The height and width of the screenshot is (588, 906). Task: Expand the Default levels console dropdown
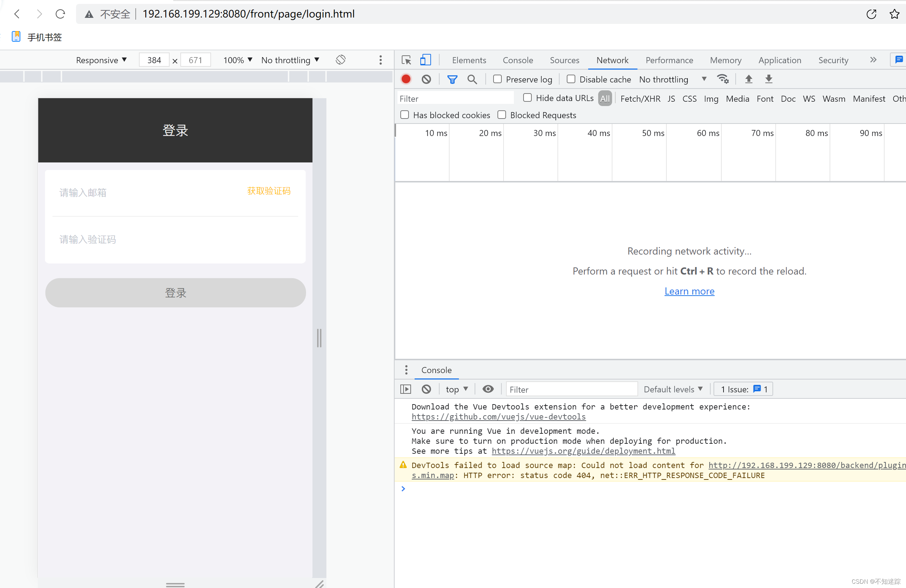coord(673,389)
